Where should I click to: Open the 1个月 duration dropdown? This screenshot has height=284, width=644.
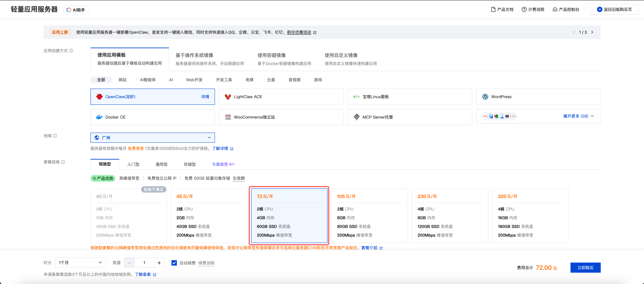[80, 263]
